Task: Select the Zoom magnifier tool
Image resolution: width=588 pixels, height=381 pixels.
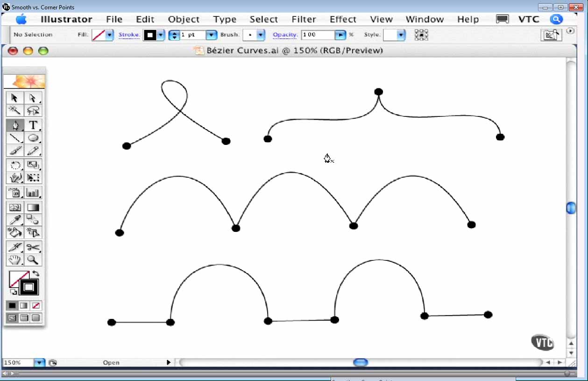Action: [x=33, y=260]
